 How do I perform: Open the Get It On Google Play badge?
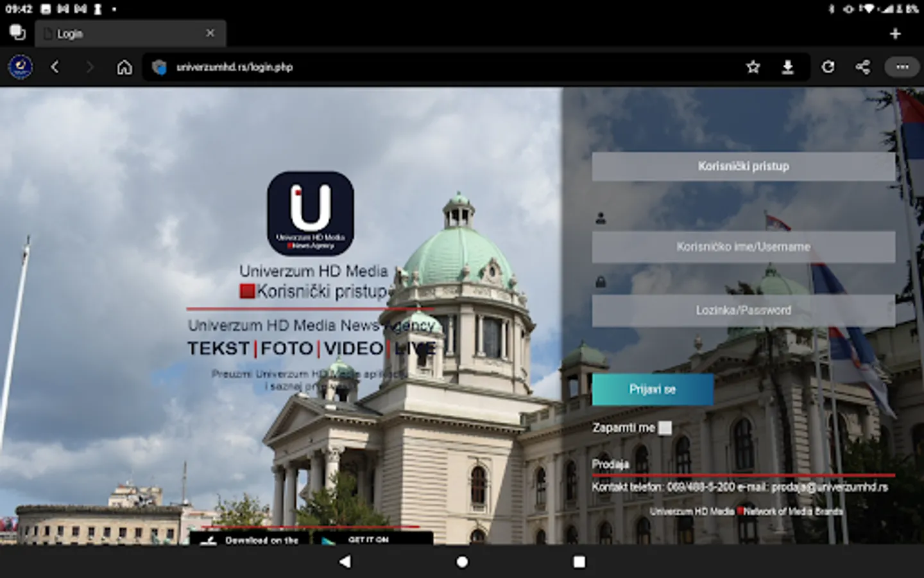coord(373,539)
